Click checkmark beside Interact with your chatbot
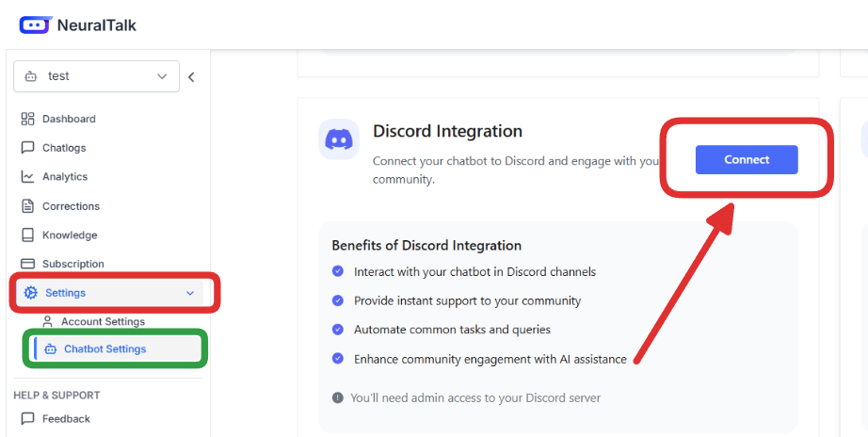Viewport: 868px width, 437px height. [337, 271]
